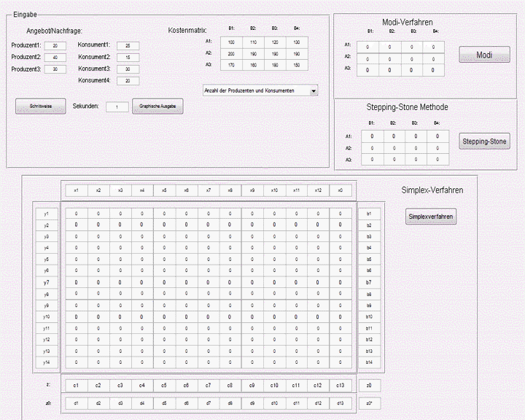Focus the Konsument2 demand field

point(128,58)
